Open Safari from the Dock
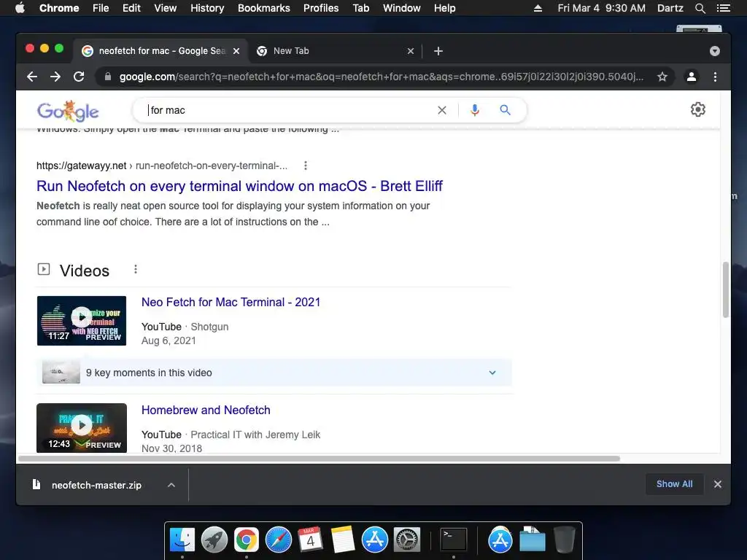 pos(278,540)
